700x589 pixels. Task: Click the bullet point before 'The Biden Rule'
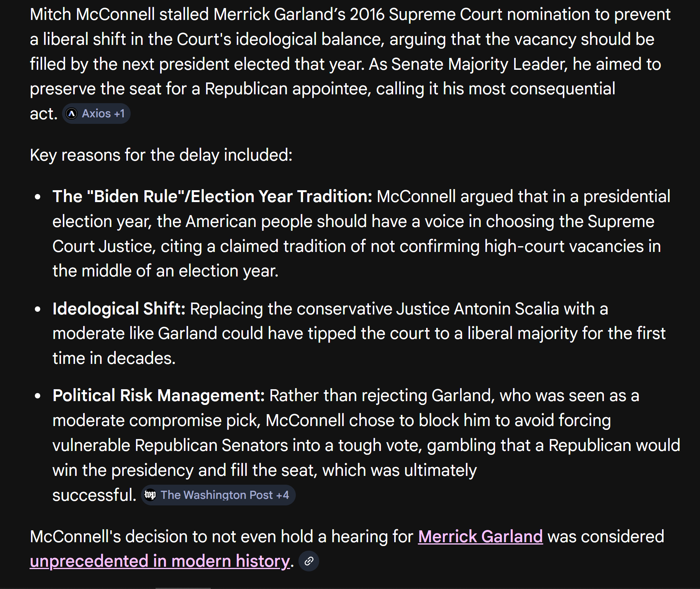(x=38, y=197)
